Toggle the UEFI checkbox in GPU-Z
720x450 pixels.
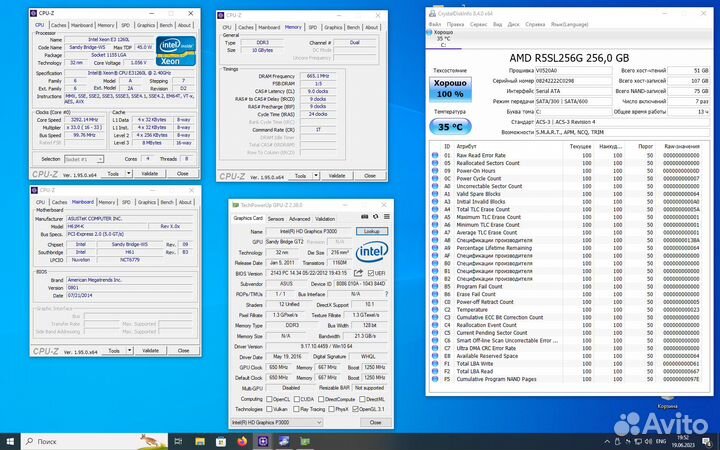point(371,273)
